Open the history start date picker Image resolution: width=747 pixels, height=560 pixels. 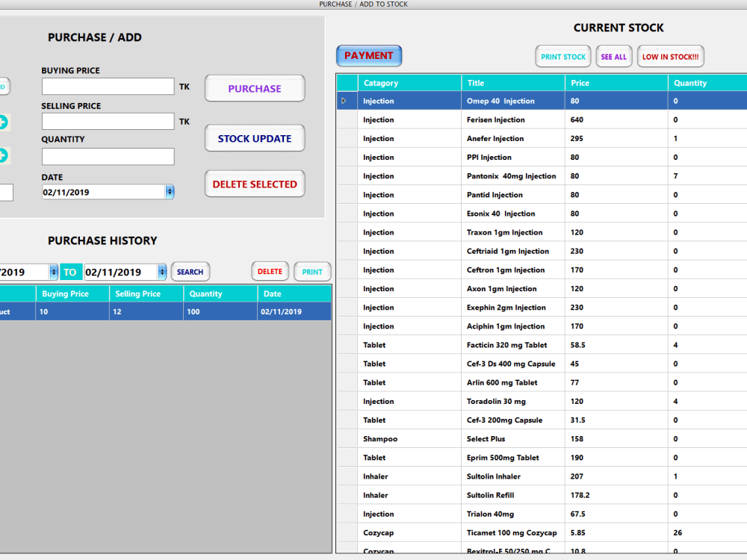click(x=53, y=272)
